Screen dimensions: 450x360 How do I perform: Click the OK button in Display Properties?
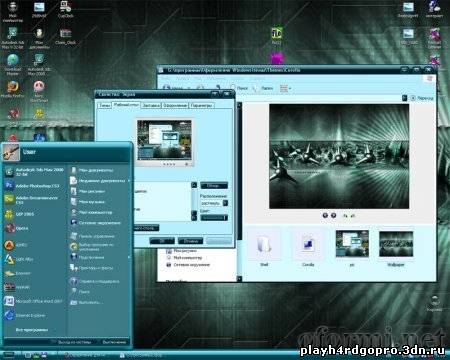coord(162,241)
